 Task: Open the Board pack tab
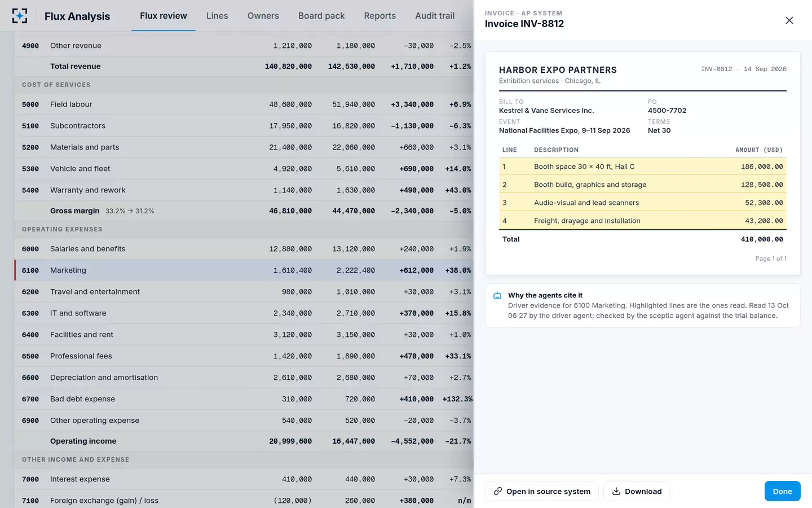click(x=321, y=16)
